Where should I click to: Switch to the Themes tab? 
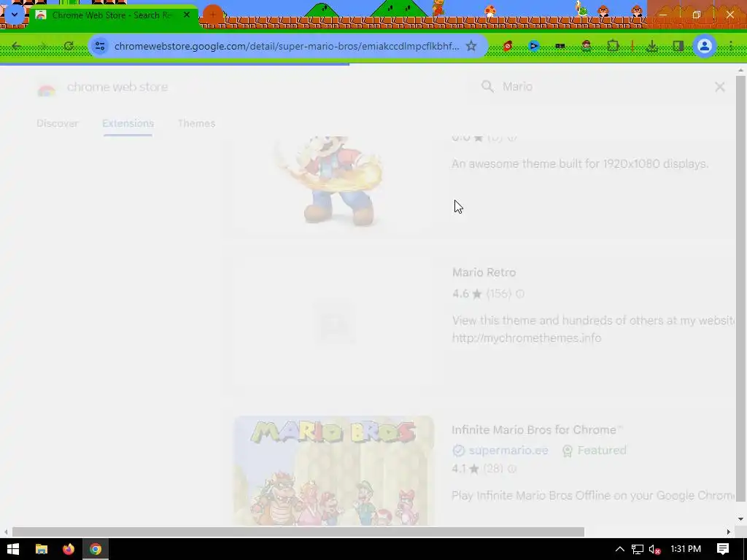click(197, 123)
